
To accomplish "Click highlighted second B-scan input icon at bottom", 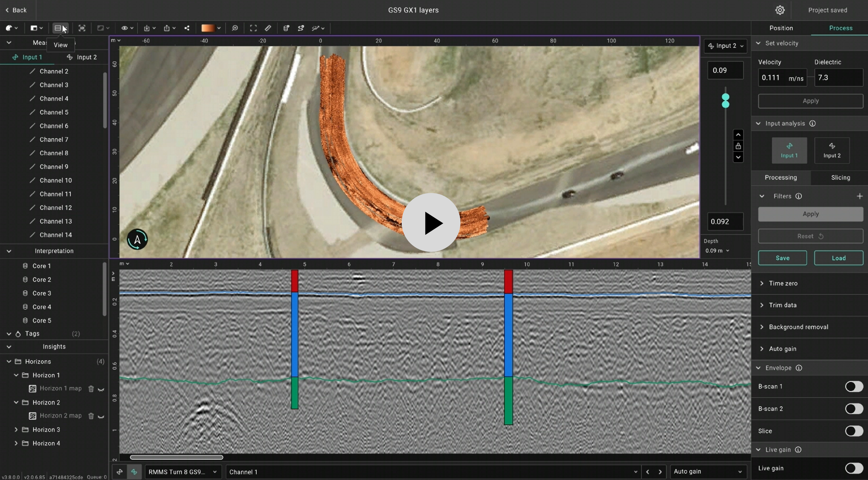I will pyautogui.click(x=134, y=472).
